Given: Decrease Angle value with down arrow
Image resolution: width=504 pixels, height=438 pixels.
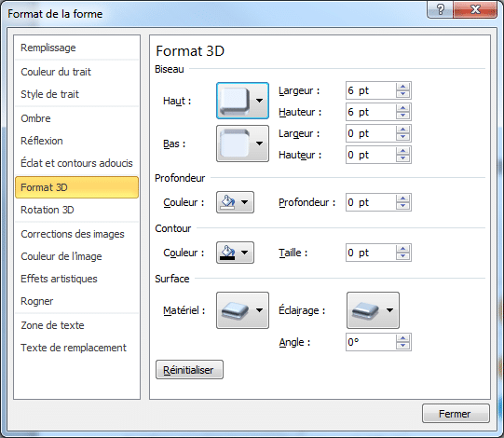Looking at the screenshot, I should (402, 346).
